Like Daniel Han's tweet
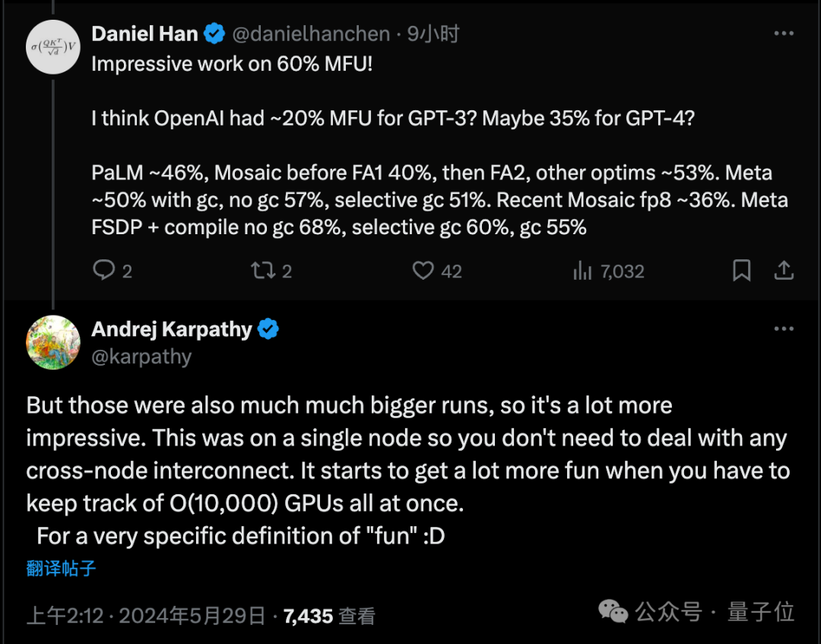 point(423,271)
